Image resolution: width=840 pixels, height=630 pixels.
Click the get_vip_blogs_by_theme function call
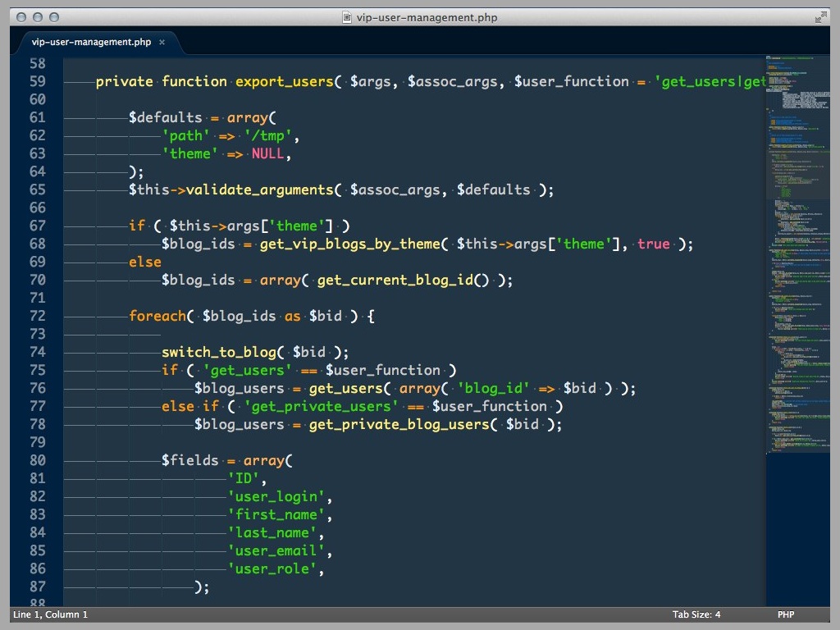350,244
